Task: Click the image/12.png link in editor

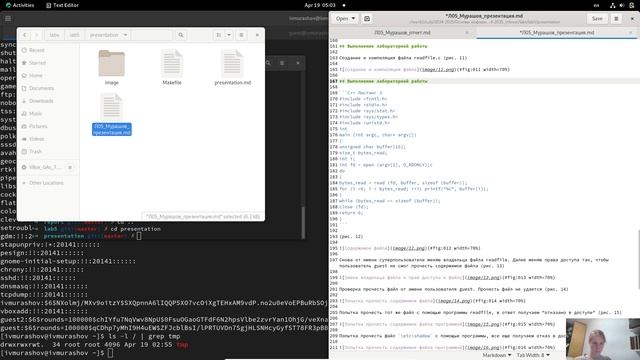Action: coord(409,248)
